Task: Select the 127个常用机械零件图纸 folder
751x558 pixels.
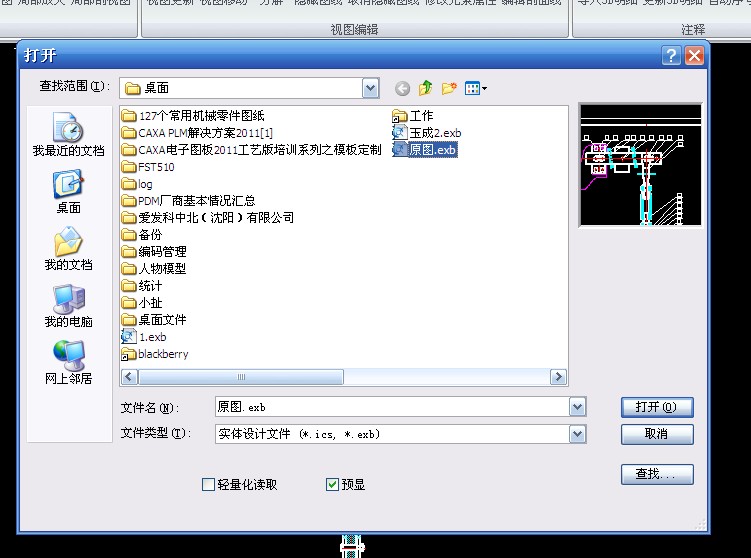Action: tap(193, 116)
